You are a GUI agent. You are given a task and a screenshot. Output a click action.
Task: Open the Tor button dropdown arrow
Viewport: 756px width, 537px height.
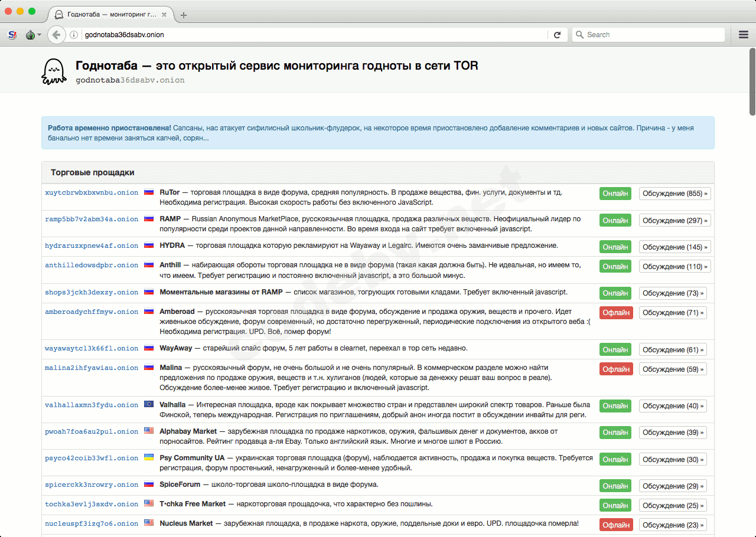pyautogui.click(x=40, y=35)
